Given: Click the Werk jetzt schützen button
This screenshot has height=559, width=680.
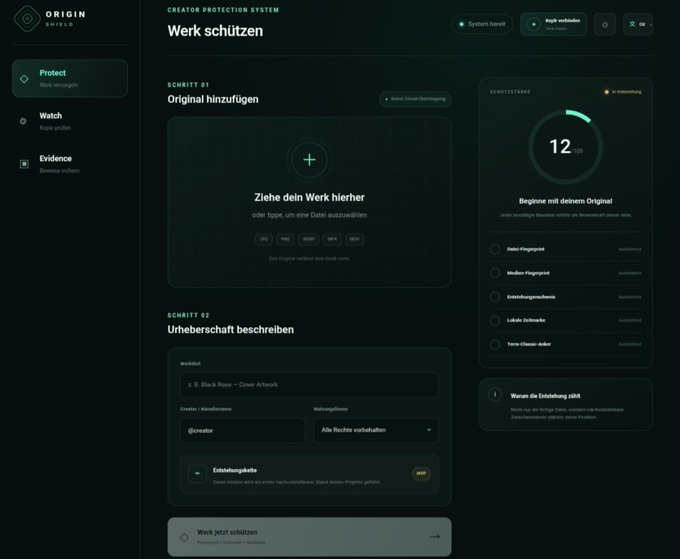Looking at the screenshot, I should click(309, 537).
